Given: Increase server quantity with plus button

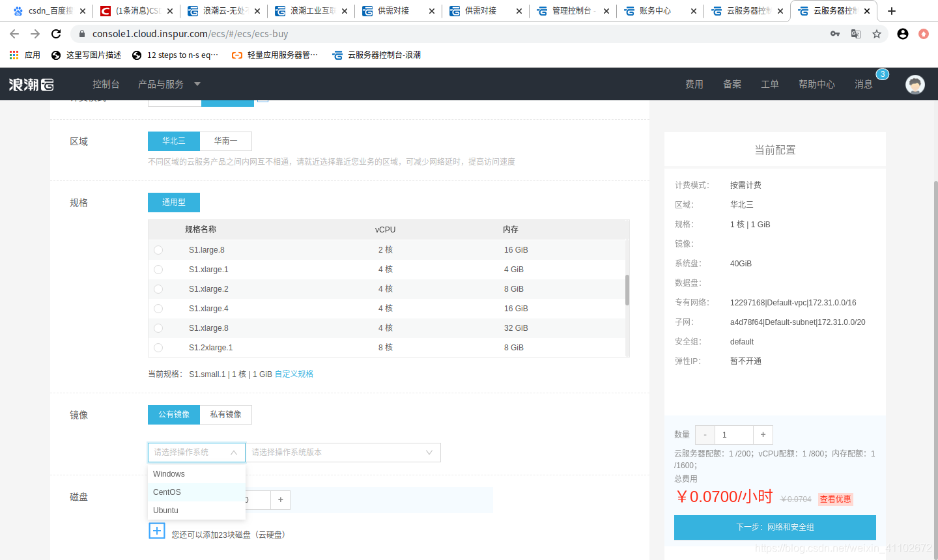Looking at the screenshot, I should pos(763,435).
